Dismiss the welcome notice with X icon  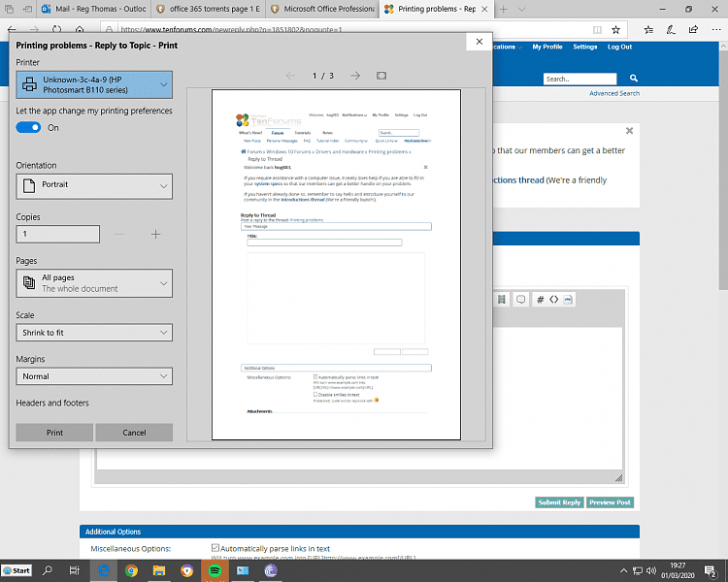pyautogui.click(x=629, y=131)
